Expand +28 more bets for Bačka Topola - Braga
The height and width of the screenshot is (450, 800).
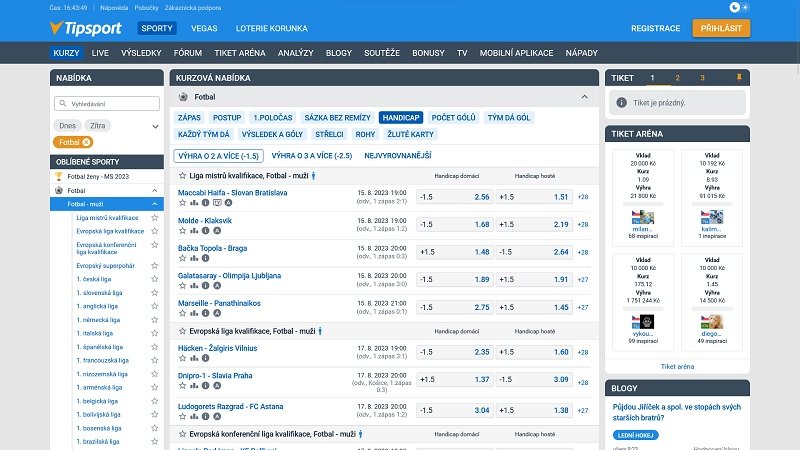click(583, 252)
